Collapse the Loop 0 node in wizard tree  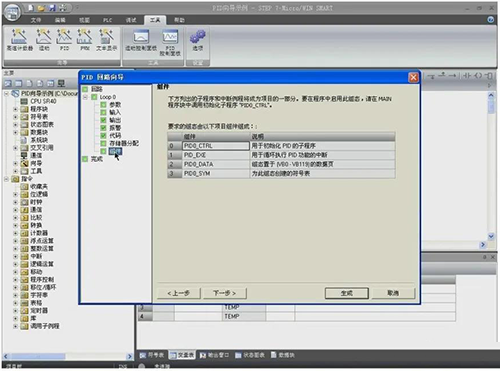(x=85, y=97)
